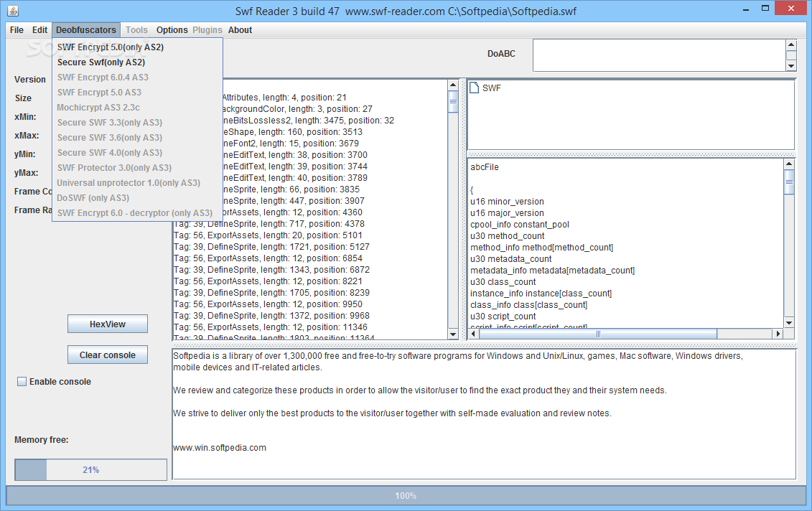Choose SWF Encrypt 5.0(only AS2) deobfuscator

137,47
